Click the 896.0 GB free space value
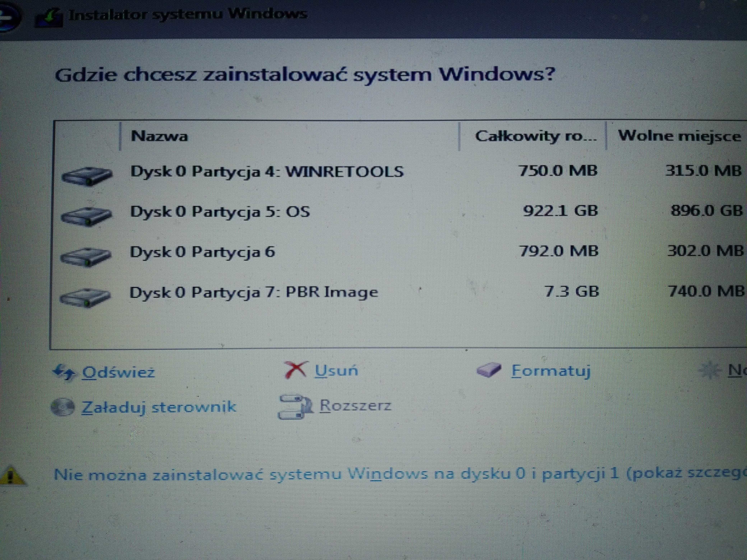The width and height of the screenshot is (747, 560). 706,211
